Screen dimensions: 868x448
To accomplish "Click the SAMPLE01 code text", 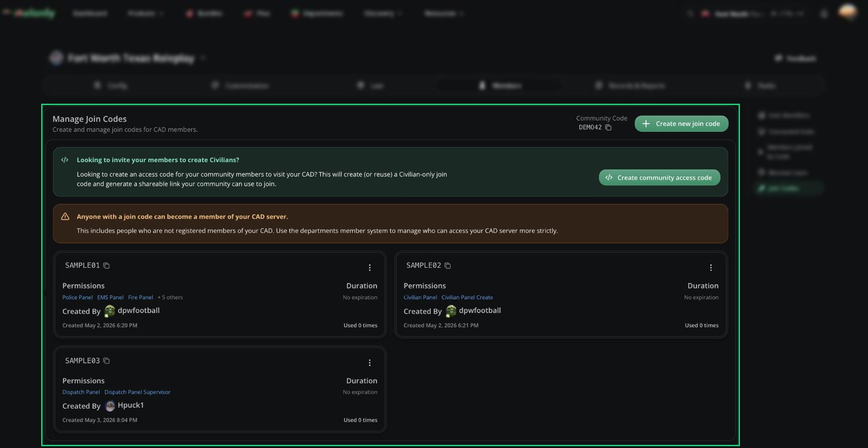I will [x=82, y=265].
